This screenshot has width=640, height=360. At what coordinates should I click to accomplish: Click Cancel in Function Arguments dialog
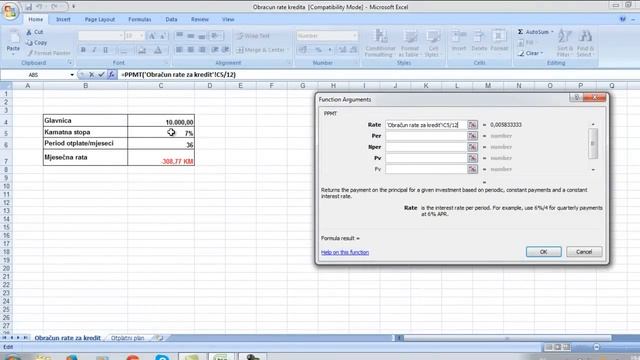click(x=584, y=252)
